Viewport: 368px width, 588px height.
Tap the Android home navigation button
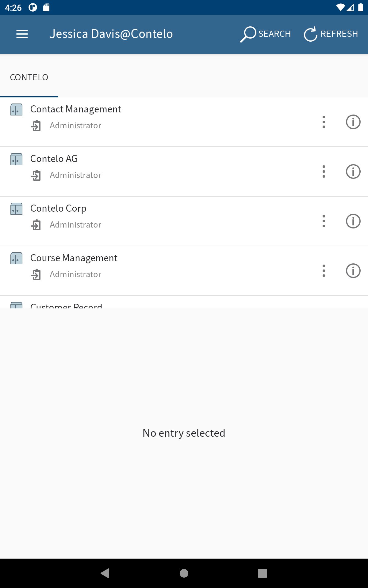pos(184,573)
